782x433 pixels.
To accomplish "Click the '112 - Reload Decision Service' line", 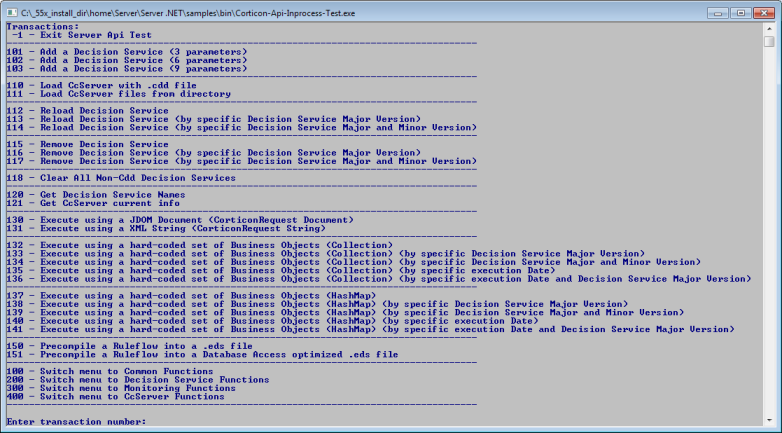I will (87, 111).
